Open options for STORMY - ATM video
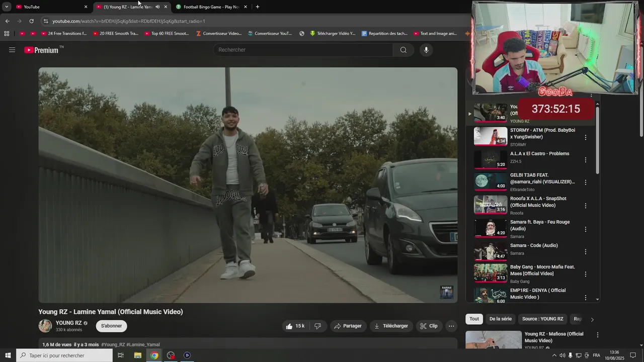This screenshot has height=362, width=644. click(585, 137)
